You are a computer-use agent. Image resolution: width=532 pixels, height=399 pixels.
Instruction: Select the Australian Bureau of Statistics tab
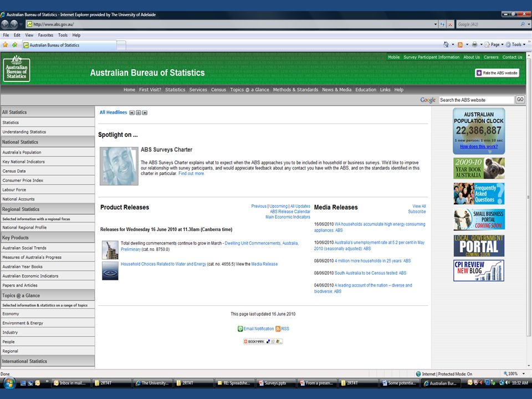click(x=70, y=45)
